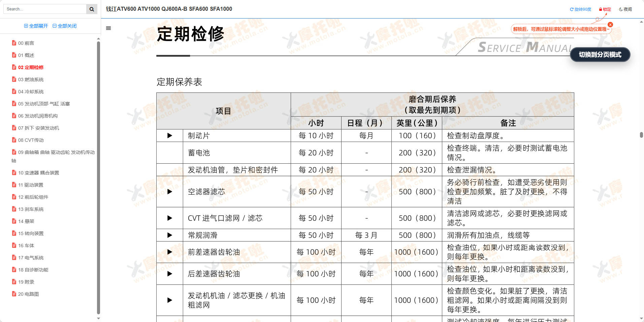Click the search magnifier button

click(92, 9)
